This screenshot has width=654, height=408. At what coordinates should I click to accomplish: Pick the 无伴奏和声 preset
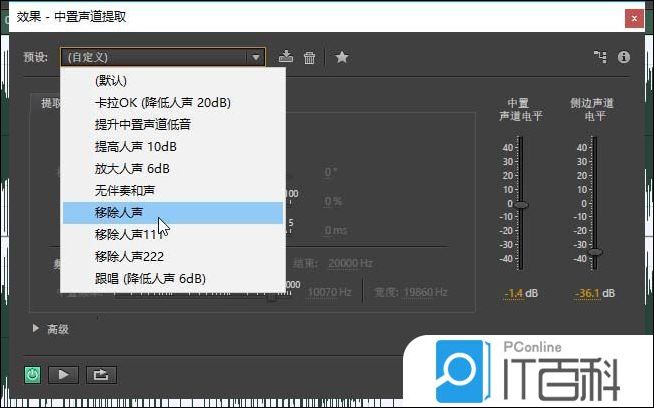point(125,190)
